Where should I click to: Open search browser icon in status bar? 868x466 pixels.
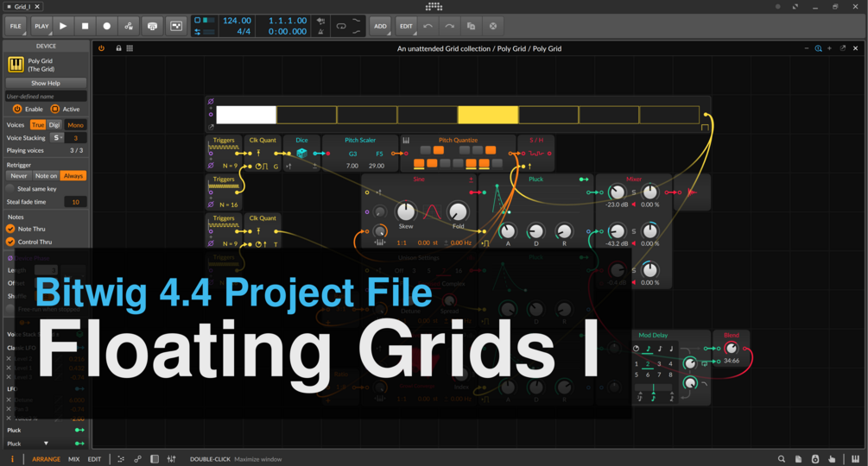tap(781, 459)
